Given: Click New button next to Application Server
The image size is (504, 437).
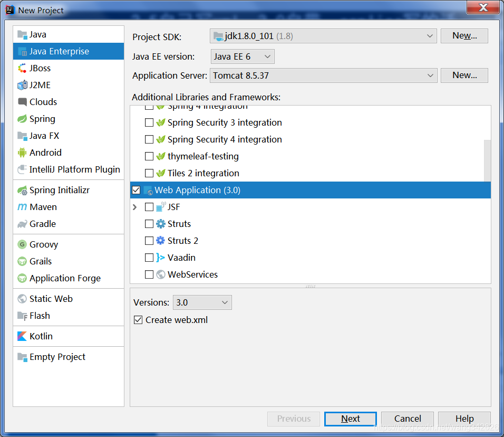Looking at the screenshot, I should point(464,75).
